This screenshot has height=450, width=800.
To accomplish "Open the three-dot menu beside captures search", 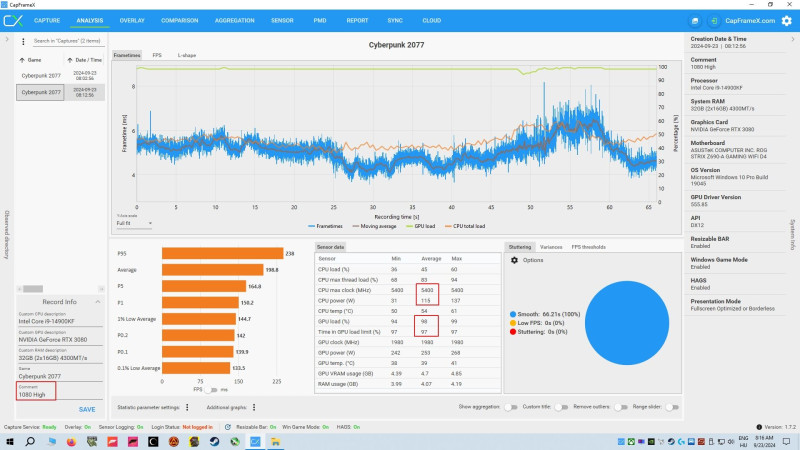I will pos(23,41).
